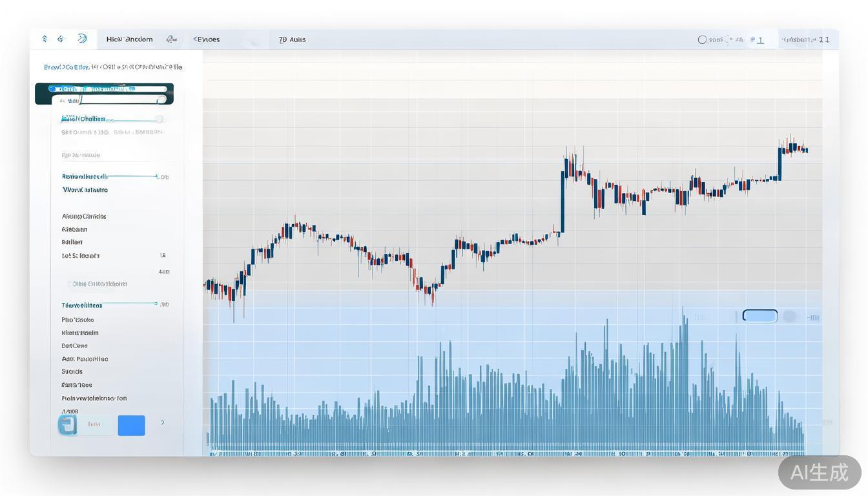Click the small icon left of the top-right number 1
Screen dimensions: 868x496
point(752,39)
